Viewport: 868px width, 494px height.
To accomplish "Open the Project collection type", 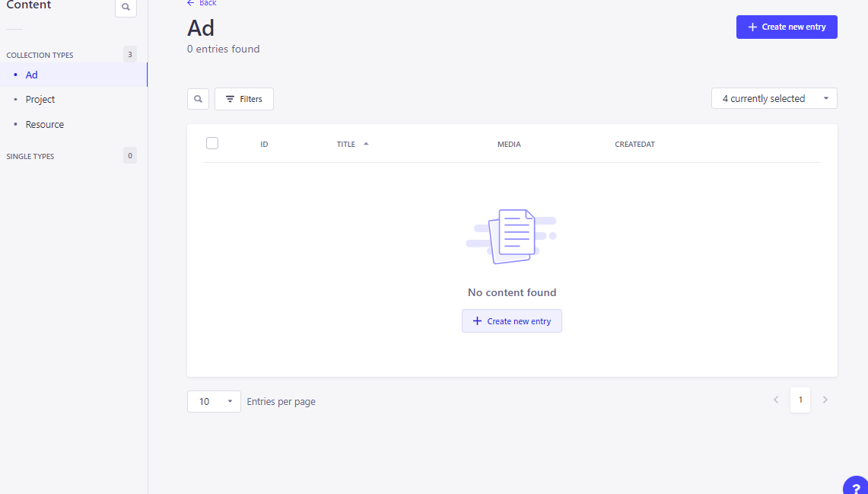I will pos(40,100).
